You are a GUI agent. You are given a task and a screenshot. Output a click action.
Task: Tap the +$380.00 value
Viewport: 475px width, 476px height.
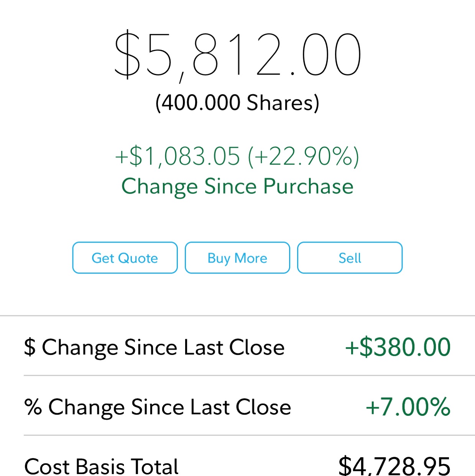398,347
